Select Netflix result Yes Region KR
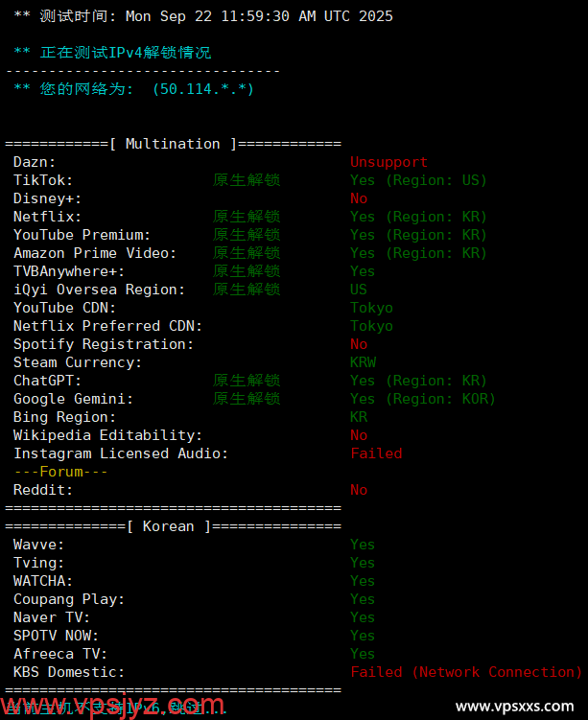 pyautogui.click(x=418, y=217)
